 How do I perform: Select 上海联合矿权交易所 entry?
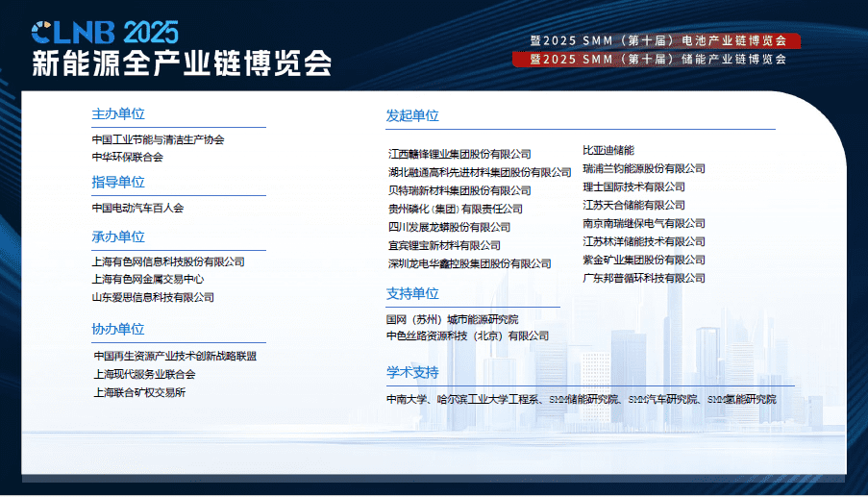coord(139,392)
